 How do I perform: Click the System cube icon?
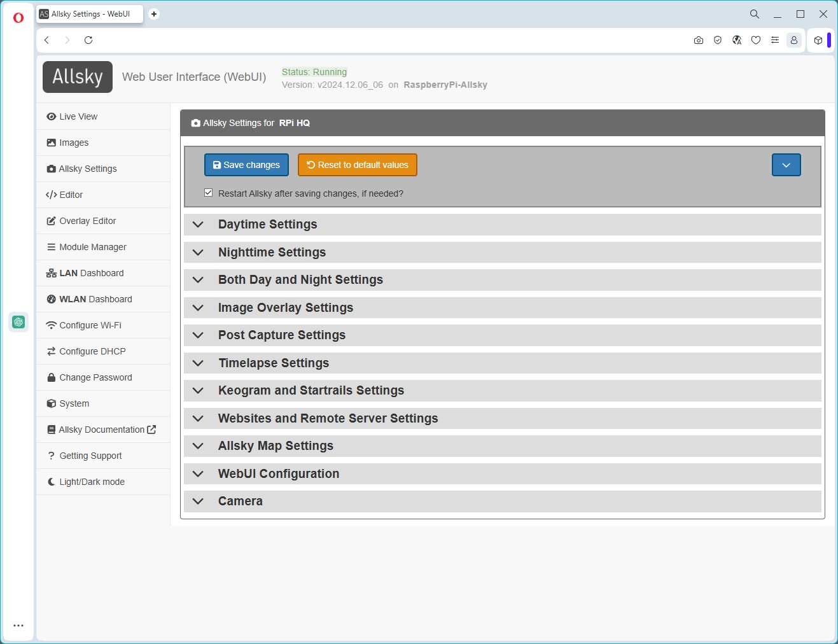(x=51, y=403)
